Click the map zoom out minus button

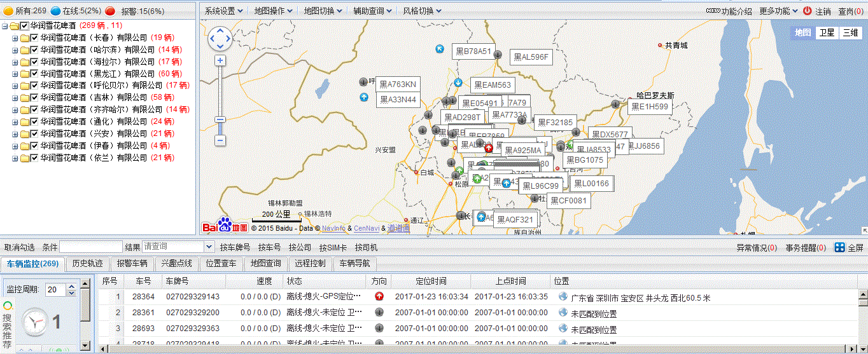click(220, 140)
